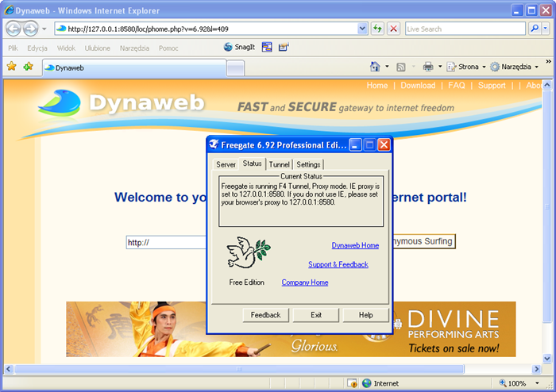This screenshot has height=392, width=556.
Task: Click horizontal scrollbar right arrow
Action: (536, 369)
